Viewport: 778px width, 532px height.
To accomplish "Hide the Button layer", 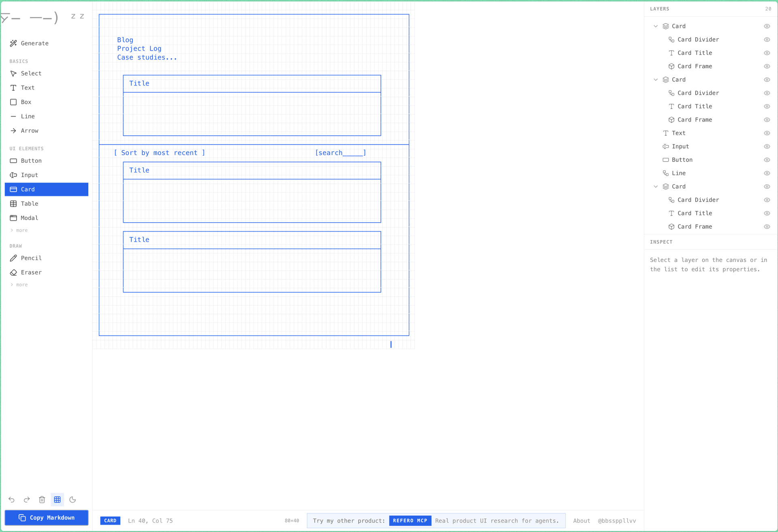I will [x=767, y=160].
